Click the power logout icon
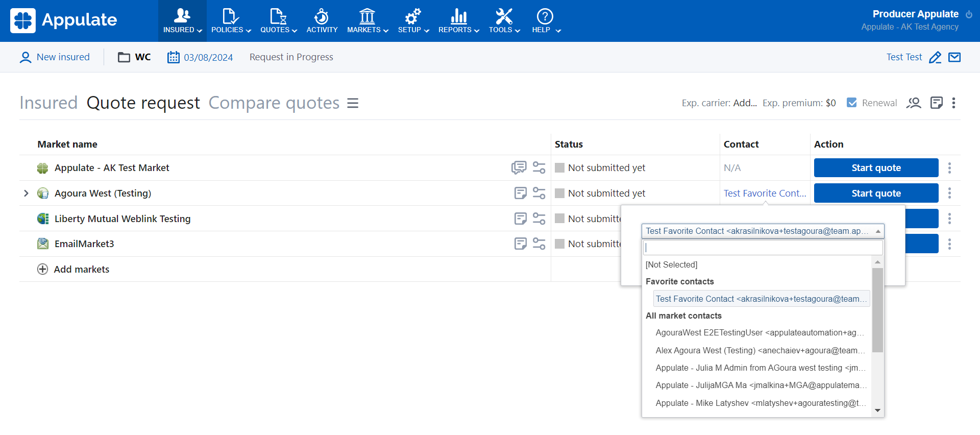Image resolution: width=980 pixels, height=435 pixels. pos(969,14)
